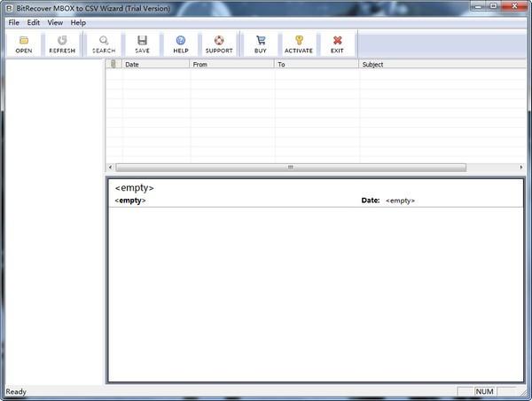Click the Save disk icon

click(x=142, y=41)
